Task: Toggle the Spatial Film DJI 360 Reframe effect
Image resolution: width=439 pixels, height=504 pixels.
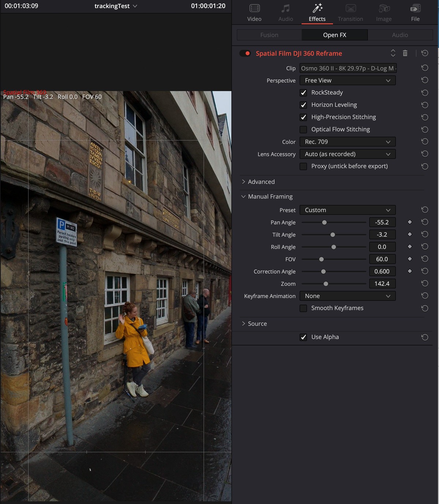Action: pos(245,53)
